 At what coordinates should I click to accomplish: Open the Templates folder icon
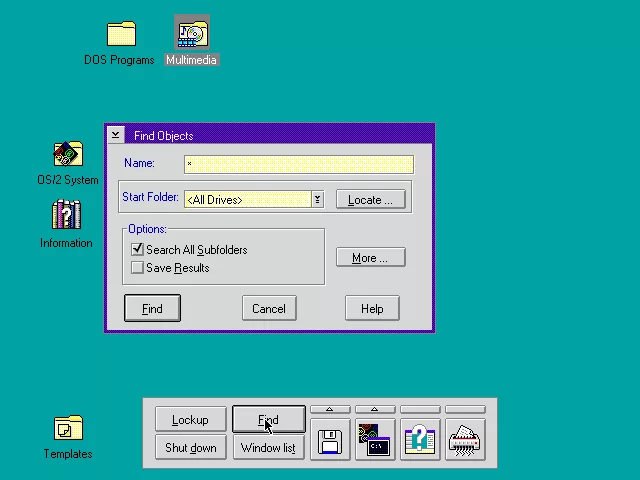[x=68, y=429]
